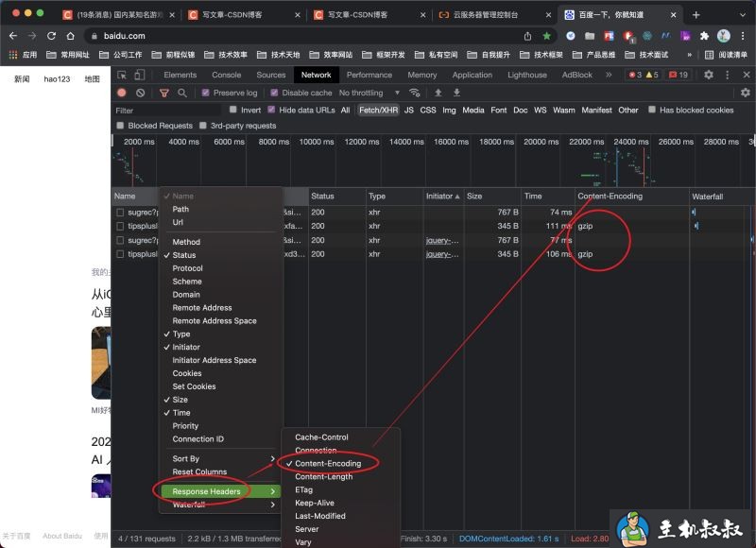The height and width of the screenshot is (548, 756).
Task: Clear the network log
Action: (x=140, y=93)
